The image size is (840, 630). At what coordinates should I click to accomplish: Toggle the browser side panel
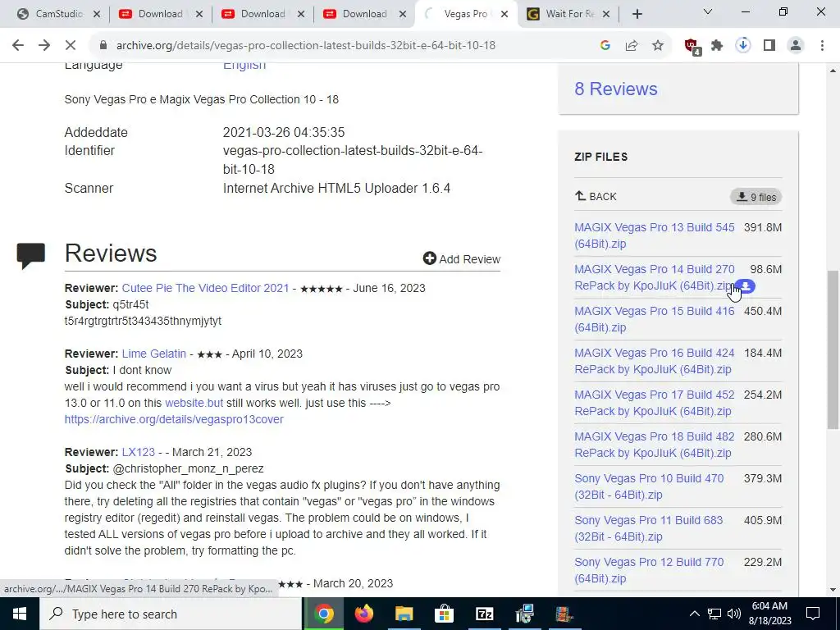[769, 46]
